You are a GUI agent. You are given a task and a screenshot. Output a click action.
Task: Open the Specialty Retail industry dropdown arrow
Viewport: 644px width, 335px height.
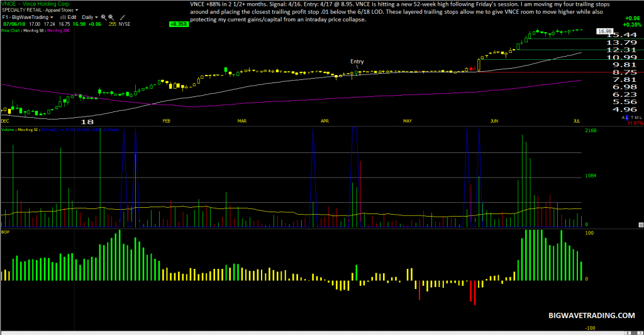coord(77,10)
